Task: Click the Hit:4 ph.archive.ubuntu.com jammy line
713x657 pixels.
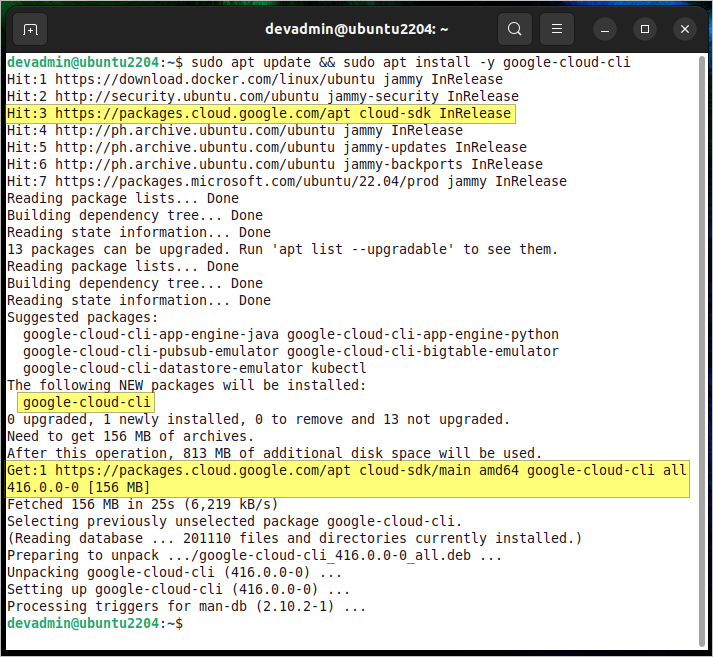Action: point(235,130)
